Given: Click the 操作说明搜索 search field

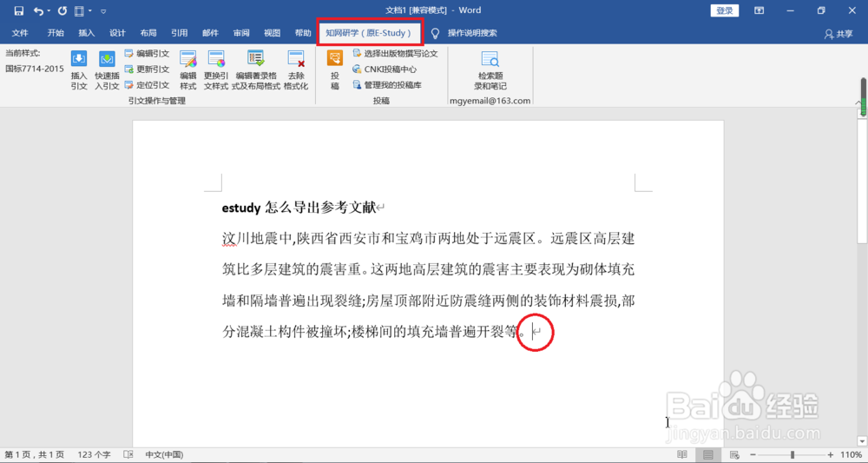Looking at the screenshot, I should pyautogui.click(x=472, y=33).
